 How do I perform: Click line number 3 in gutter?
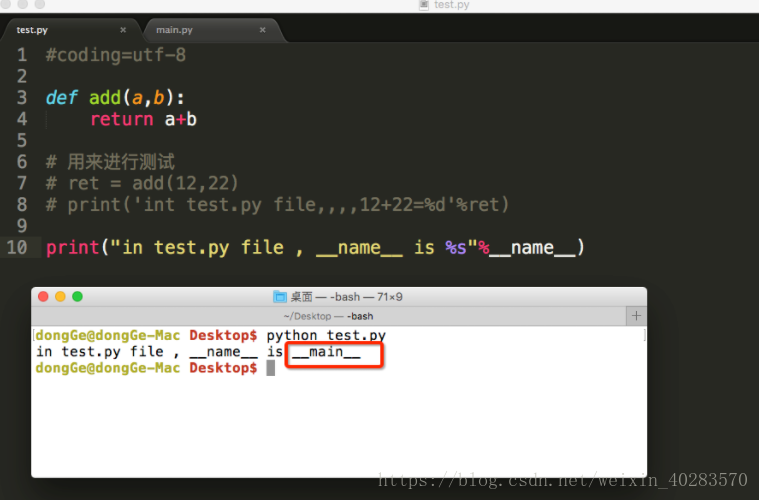(x=22, y=98)
